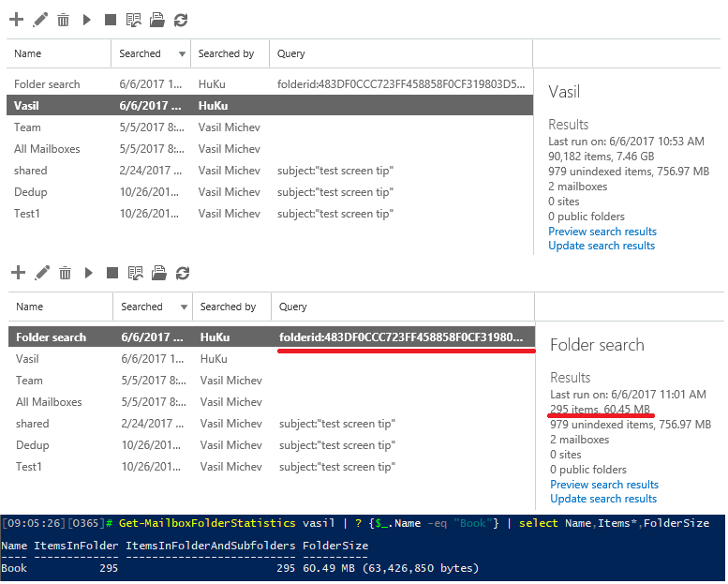
Task: Select Test1 row in lower table
Action: 272,467
